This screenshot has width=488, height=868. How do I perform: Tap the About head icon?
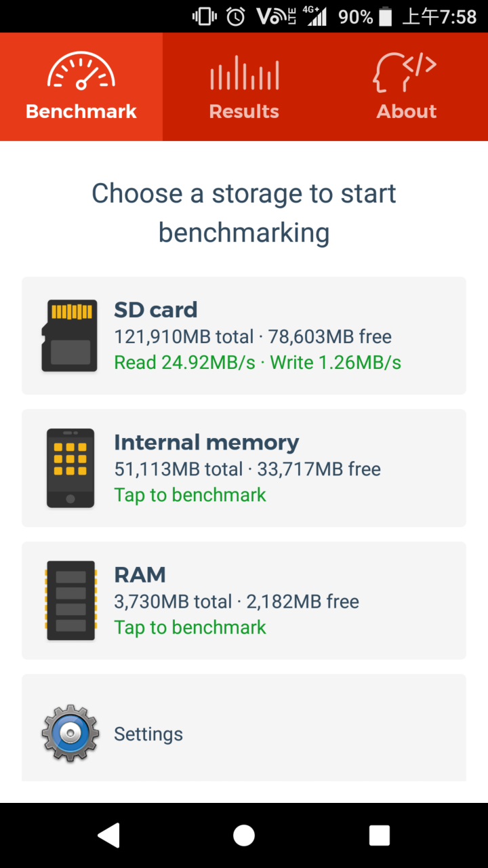(x=405, y=73)
